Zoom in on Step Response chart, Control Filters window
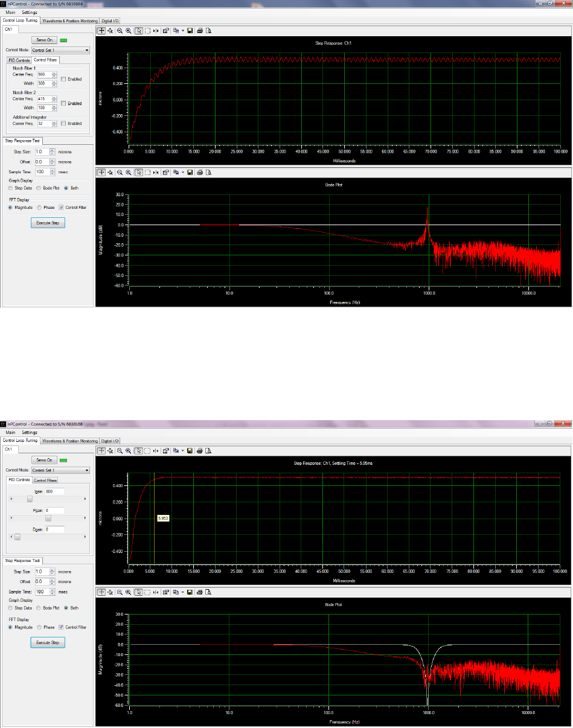 pos(129,30)
